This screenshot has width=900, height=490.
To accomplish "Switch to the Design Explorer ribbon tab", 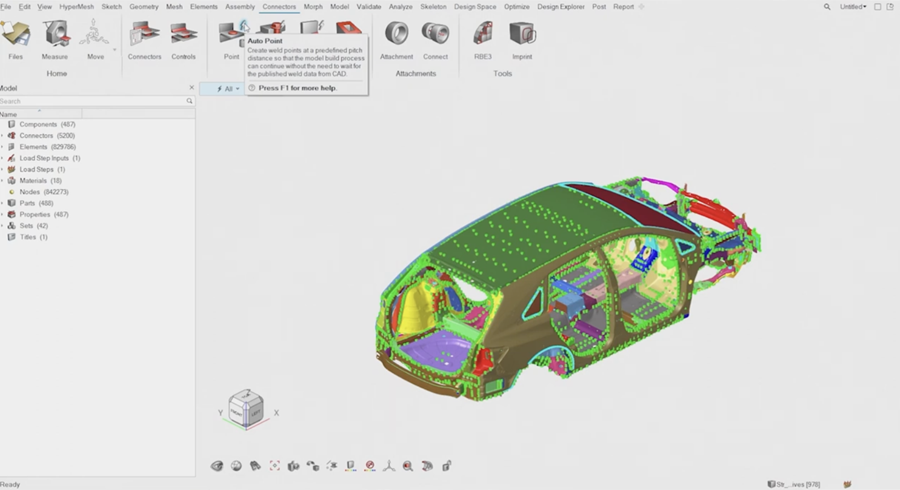I will coord(561,7).
